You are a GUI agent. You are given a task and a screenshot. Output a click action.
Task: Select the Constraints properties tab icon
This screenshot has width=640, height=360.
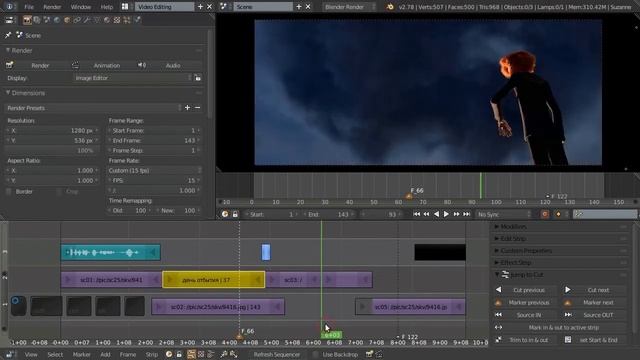tap(77, 20)
